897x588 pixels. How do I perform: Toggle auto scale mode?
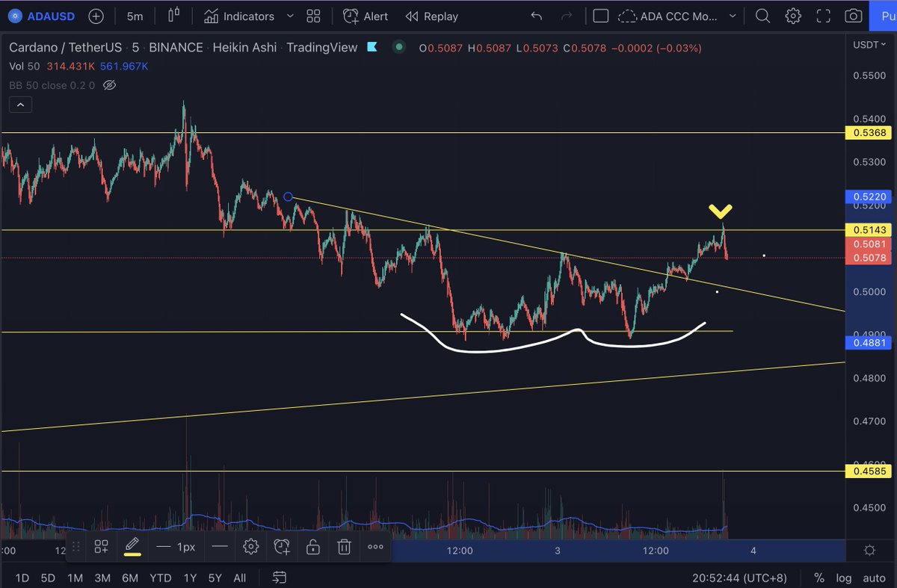coord(874,578)
